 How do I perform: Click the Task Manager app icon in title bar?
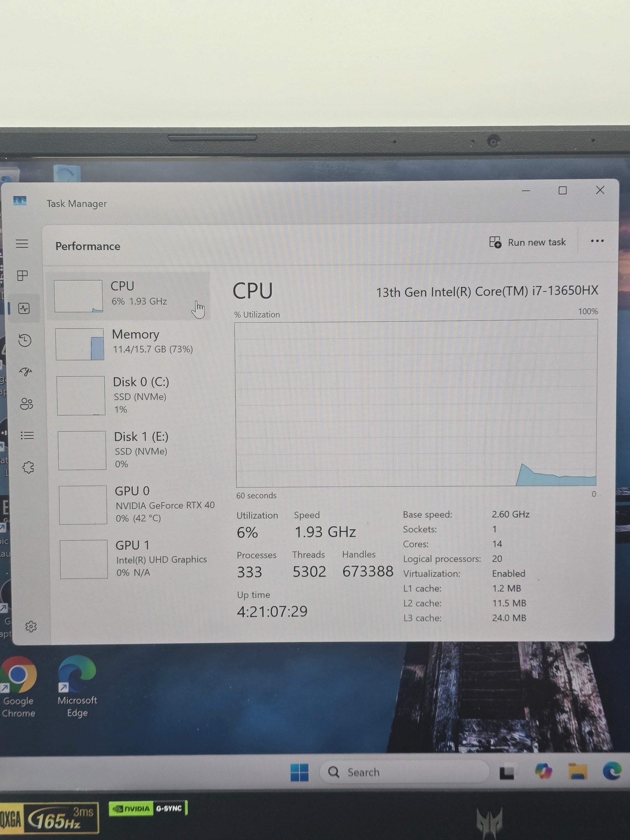(x=20, y=201)
